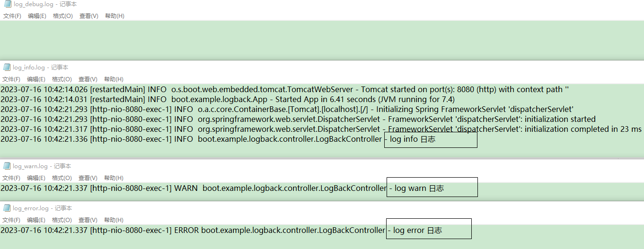This screenshot has width=644, height=249.
Task: Click the empty log_debug.log text area
Action: (322, 40)
